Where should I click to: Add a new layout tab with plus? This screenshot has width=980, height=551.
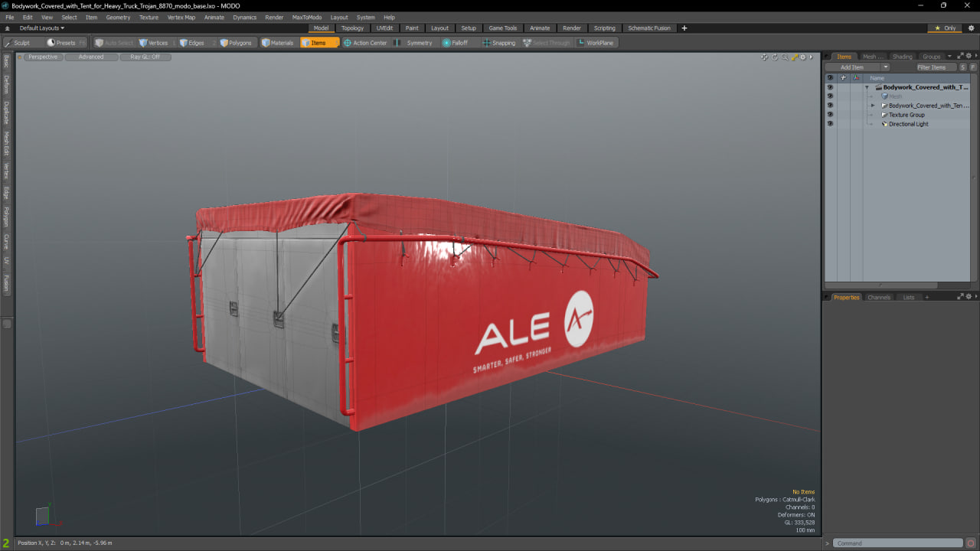pyautogui.click(x=684, y=28)
